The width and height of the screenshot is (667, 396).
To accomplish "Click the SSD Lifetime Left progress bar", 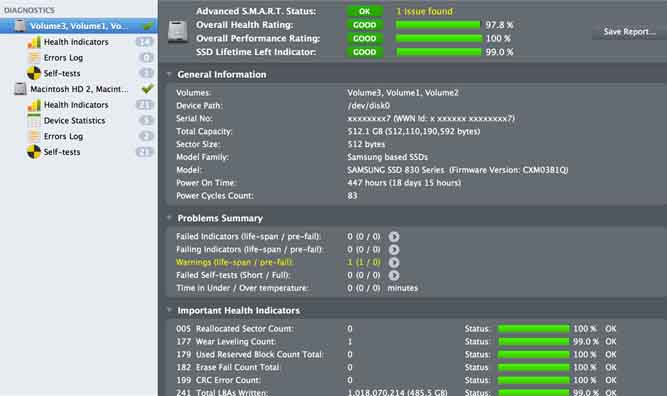I will click(x=439, y=52).
